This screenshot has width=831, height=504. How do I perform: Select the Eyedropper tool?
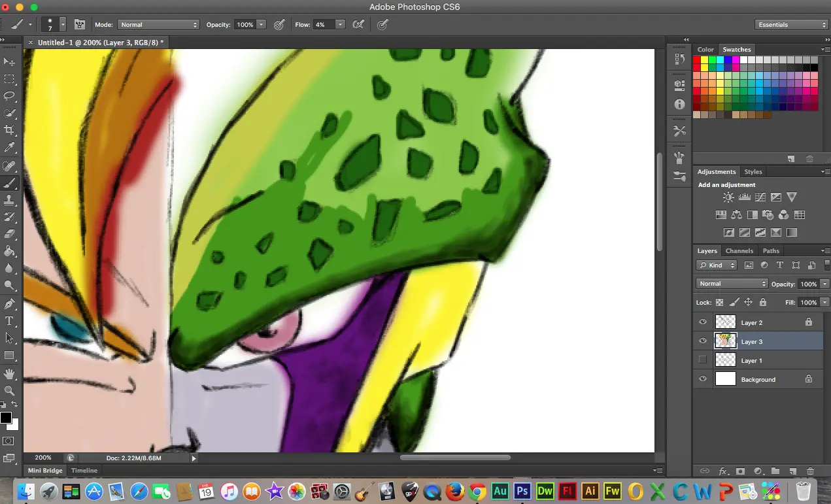[x=9, y=148]
